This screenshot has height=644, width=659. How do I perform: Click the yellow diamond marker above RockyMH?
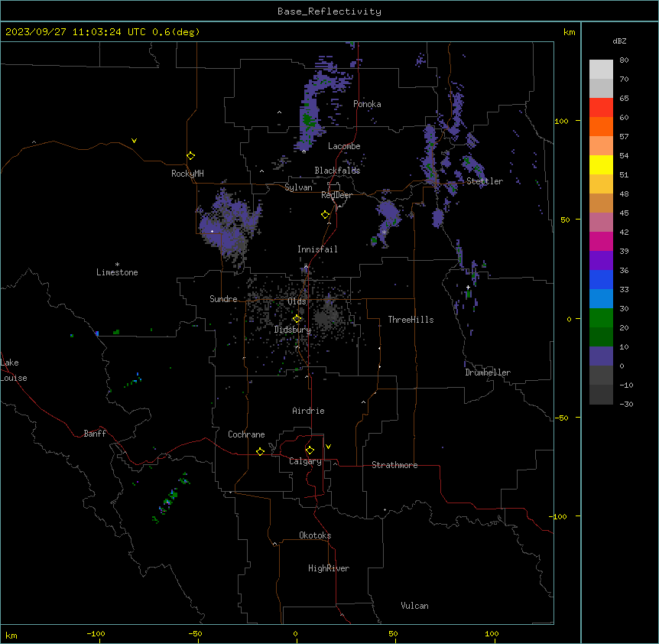point(191,156)
